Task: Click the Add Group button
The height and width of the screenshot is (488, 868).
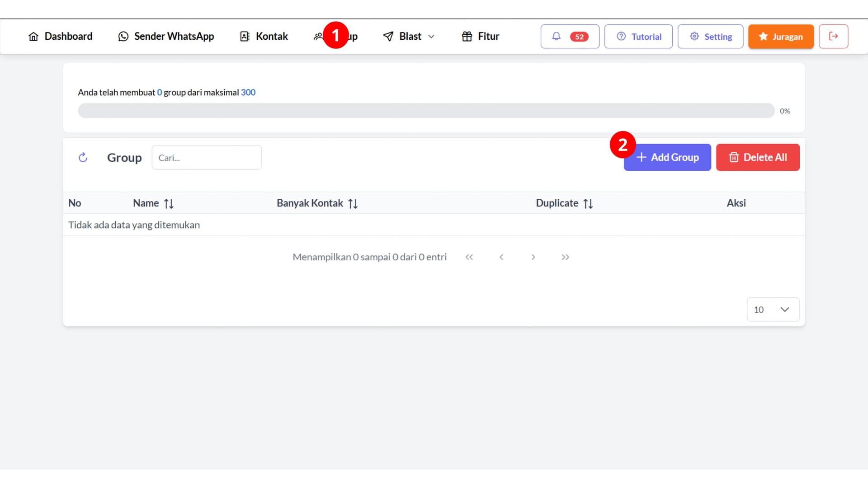Action: [x=667, y=157]
